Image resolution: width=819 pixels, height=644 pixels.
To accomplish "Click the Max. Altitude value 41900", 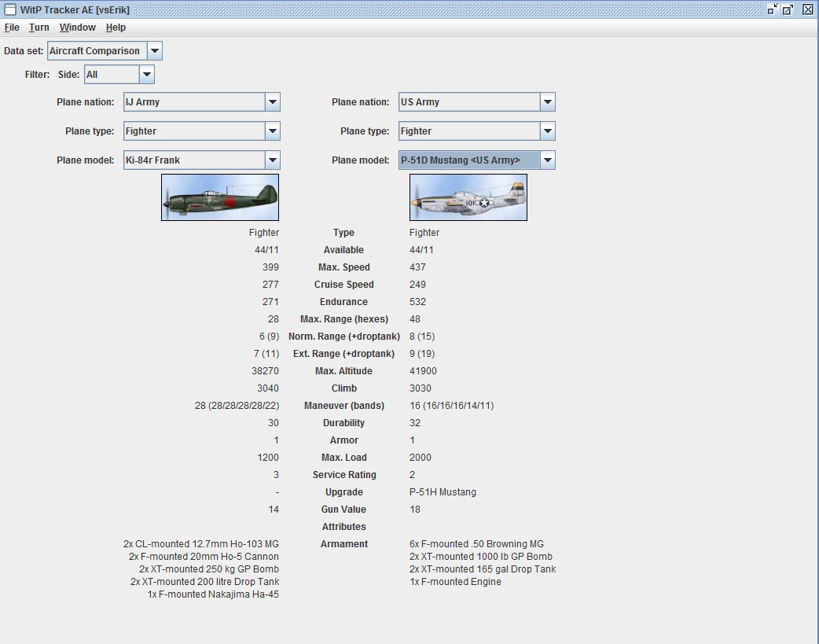I will [x=423, y=371].
